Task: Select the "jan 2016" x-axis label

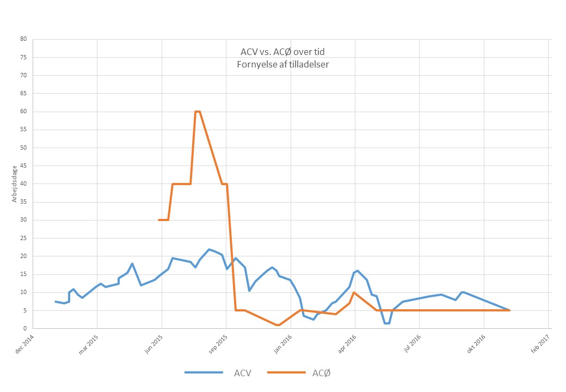Action: coord(284,345)
